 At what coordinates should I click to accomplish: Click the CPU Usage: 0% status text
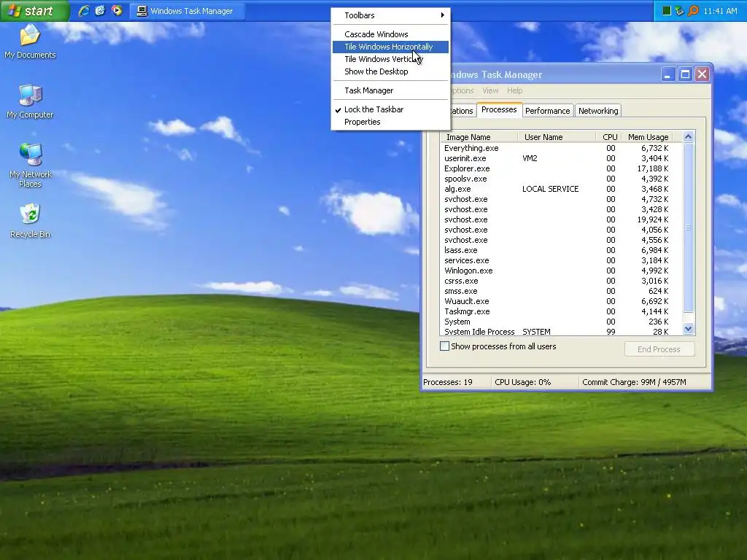[x=522, y=382]
